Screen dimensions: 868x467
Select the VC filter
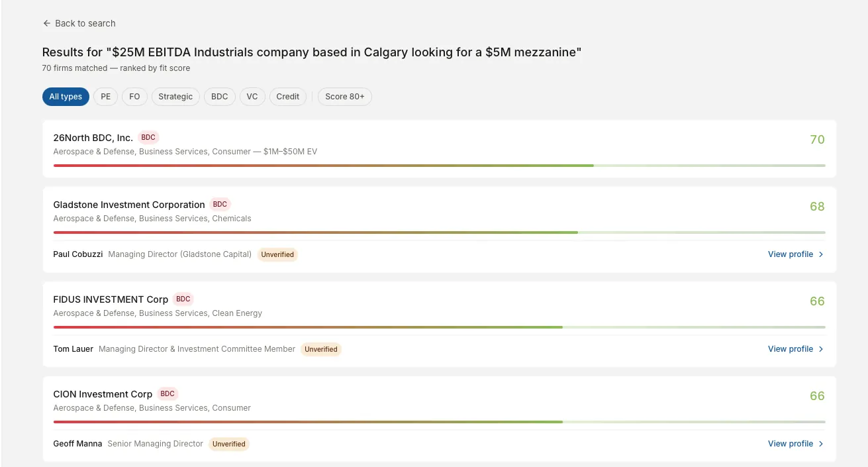[x=252, y=97]
